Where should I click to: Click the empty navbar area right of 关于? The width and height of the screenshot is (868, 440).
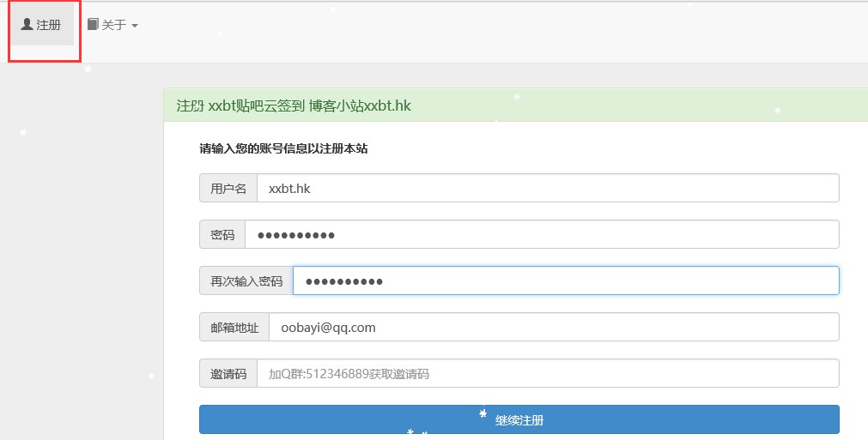coord(515,30)
